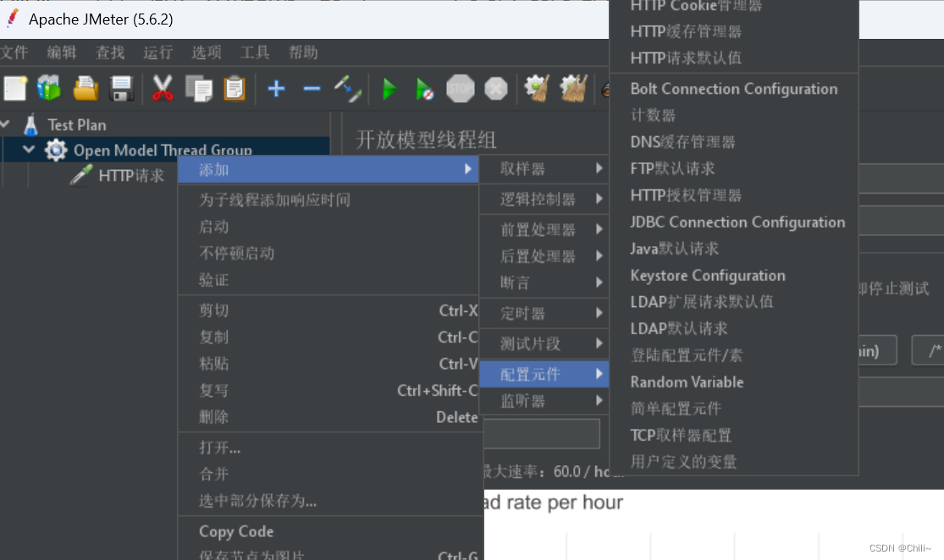
Task: Choose 复制 in the context menu
Action: [328, 337]
